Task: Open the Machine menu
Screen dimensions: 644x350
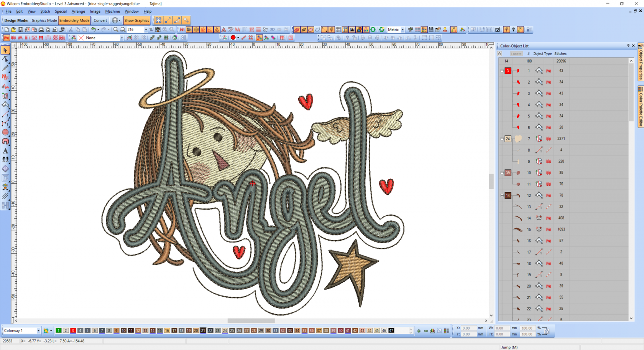Action: click(x=112, y=12)
